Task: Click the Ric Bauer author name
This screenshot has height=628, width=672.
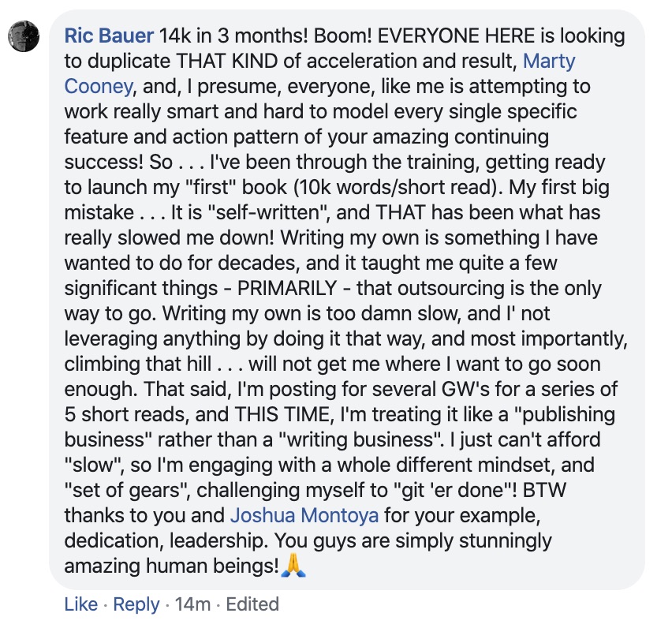Action: [109, 36]
